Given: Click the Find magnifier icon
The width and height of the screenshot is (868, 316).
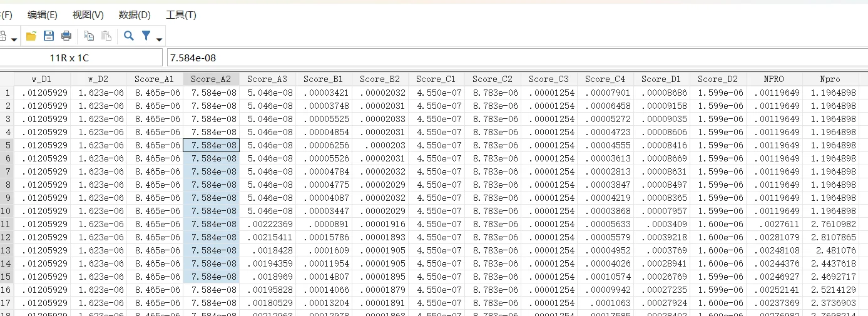Looking at the screenshot, I should pyautogui.click(x=128, y=36).
